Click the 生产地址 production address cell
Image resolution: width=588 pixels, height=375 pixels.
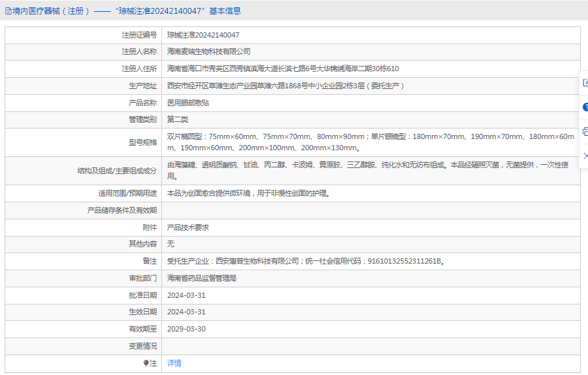(285, 86)
